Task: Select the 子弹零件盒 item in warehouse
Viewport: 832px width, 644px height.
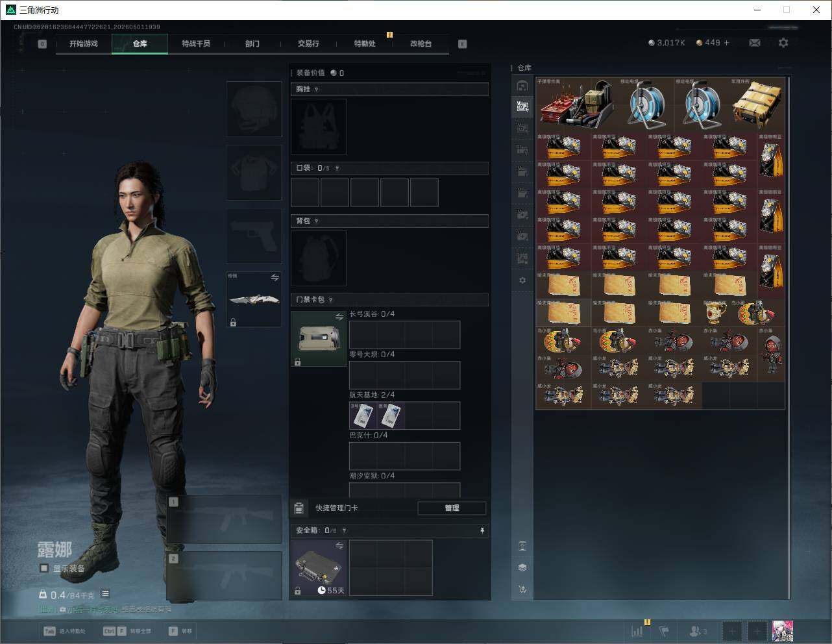Action: 577,105
